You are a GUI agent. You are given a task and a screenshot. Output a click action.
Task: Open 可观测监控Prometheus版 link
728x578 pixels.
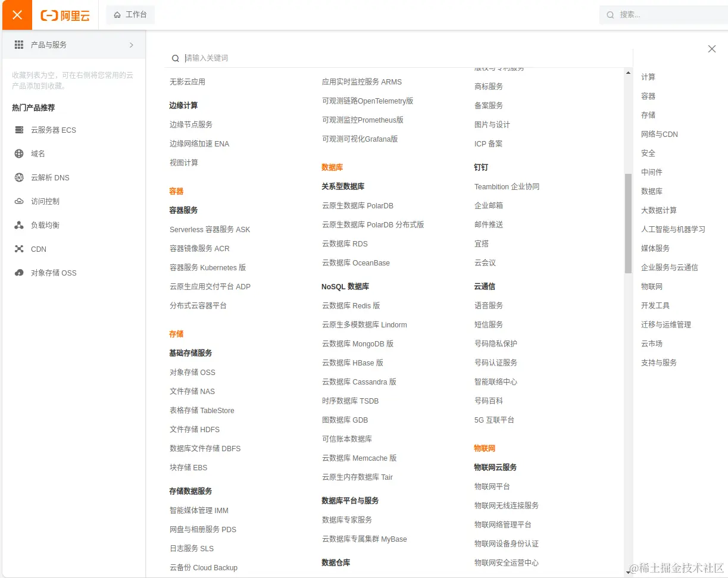click(363, 120)
